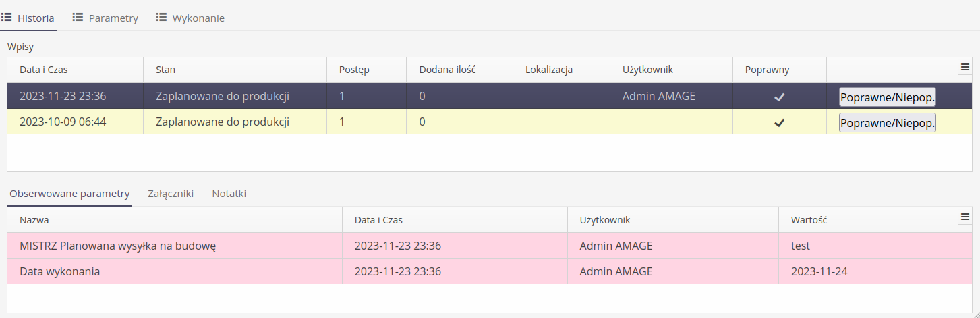
Task: Open the Wpisy table column menu icon
Action: tap(964, 67)
